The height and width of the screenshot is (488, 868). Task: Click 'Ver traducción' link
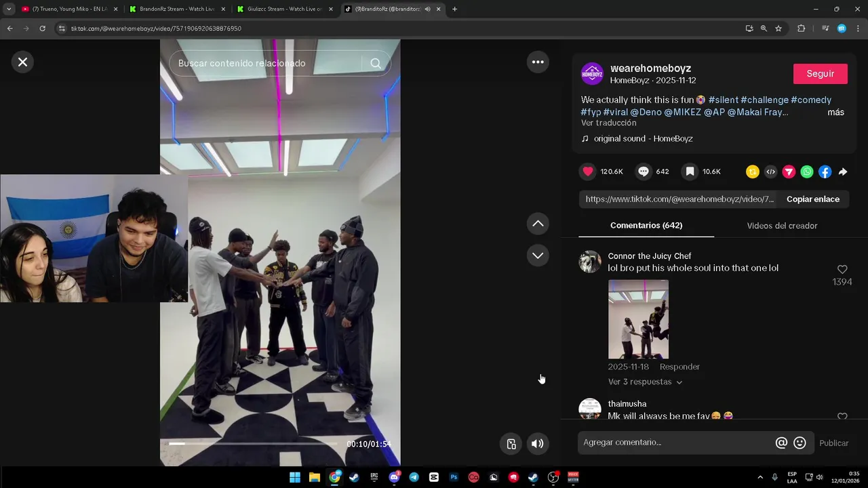point(608,123)
